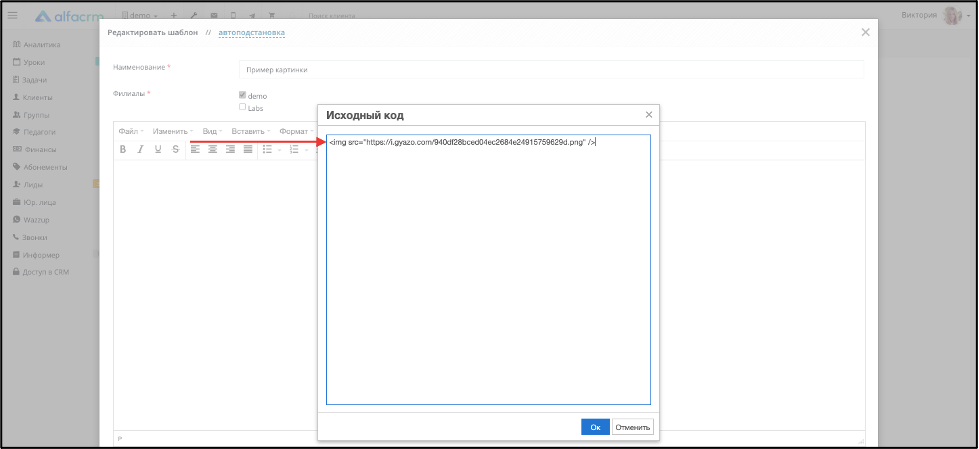The height and width of the screenshot is (449, 979).
Task: Cancel with the Отменить button
Action: click(x=632, y=427)
